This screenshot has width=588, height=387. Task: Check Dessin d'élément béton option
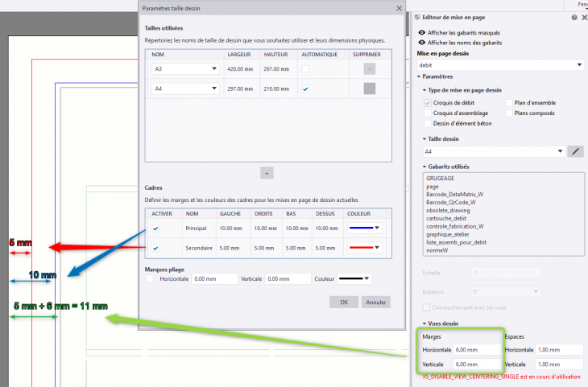click(x=428, y=123)
